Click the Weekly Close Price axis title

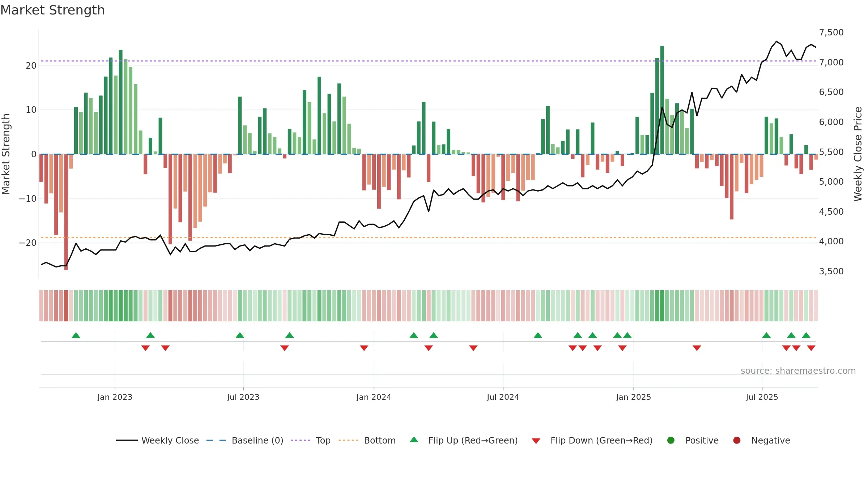coord(858,154)
